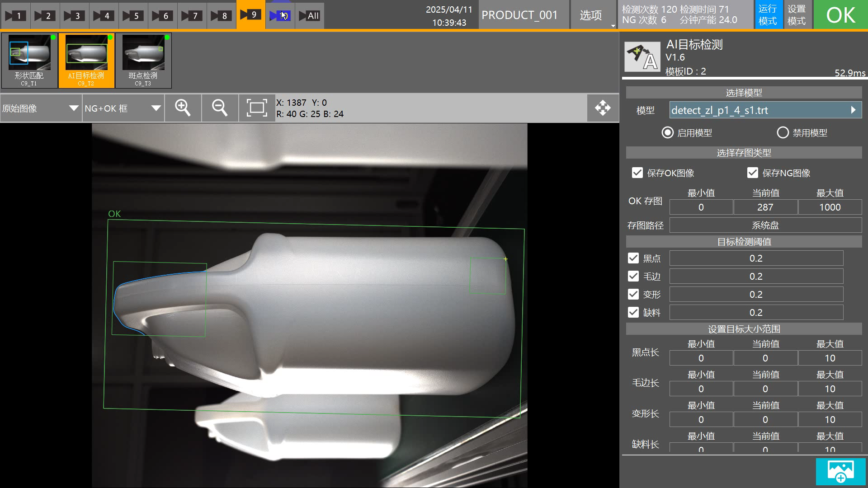This screenshot has width=868, height=488.
Task: Open the NG+OK 框 display dropdown
Action: [x=123, y=108]
